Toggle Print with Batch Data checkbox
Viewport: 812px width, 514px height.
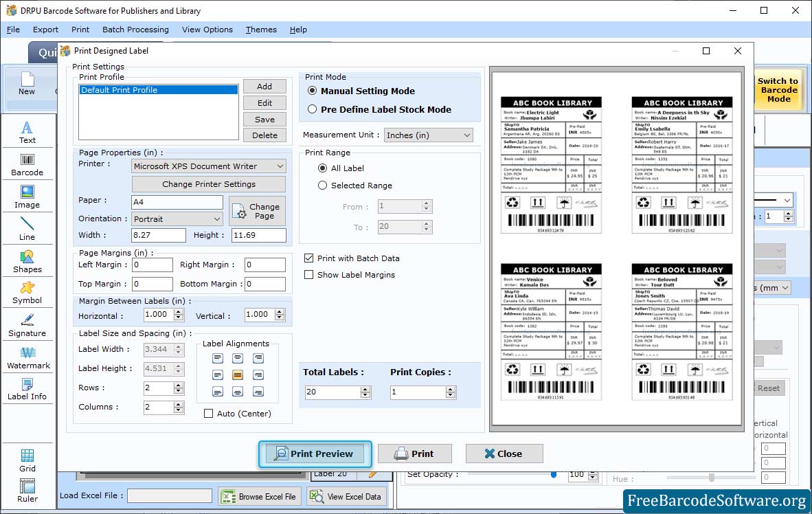coord(352,258)
